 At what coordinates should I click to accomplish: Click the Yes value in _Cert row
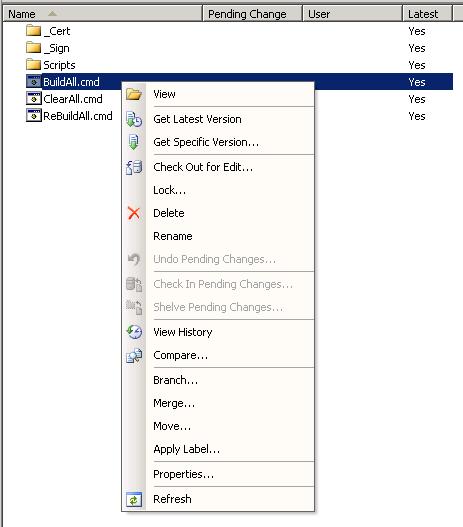click(417, 31)
